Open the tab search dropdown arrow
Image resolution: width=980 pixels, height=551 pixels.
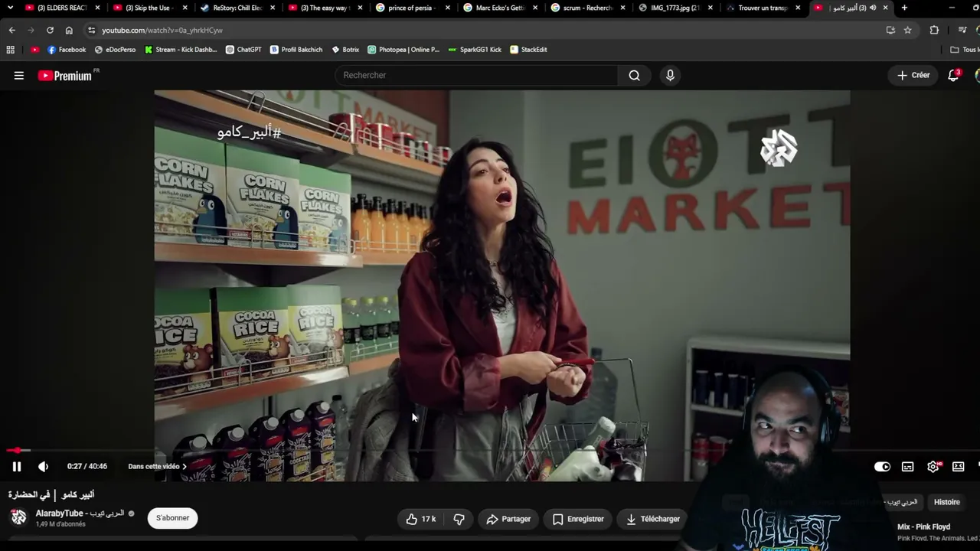pos(10,8)
